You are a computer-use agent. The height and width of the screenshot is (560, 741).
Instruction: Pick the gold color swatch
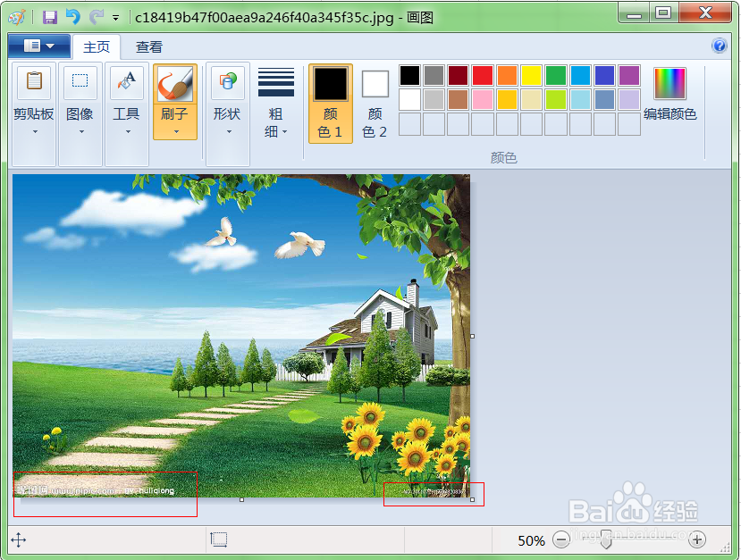(507, 100)
